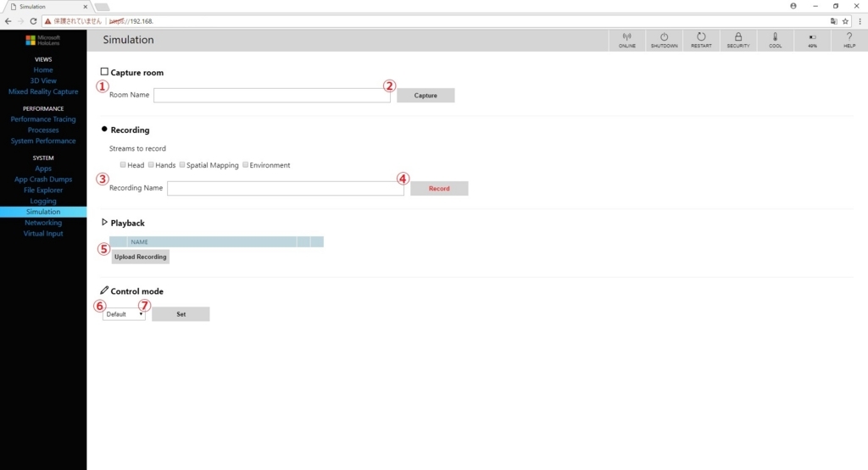The height and width of the screenshot is (470, 868).
Task: Go to Home view
Action: pyautogui.click(x=43, y=69)
